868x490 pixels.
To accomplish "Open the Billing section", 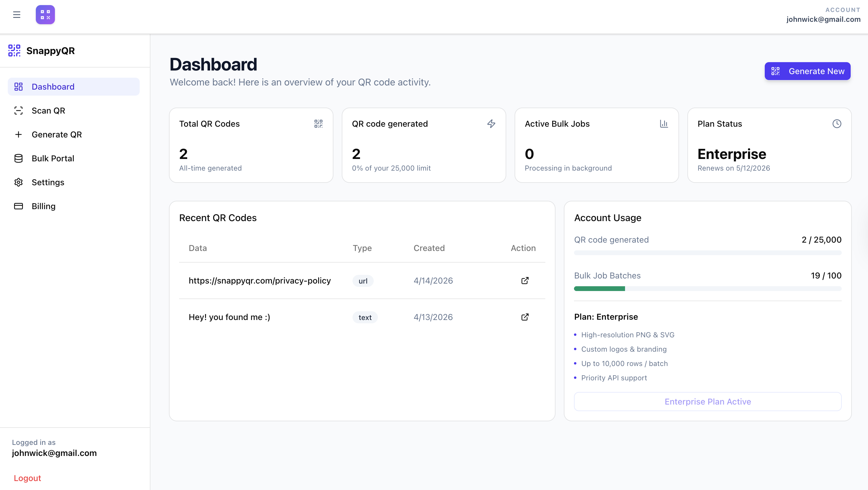I will coord(44,206).
